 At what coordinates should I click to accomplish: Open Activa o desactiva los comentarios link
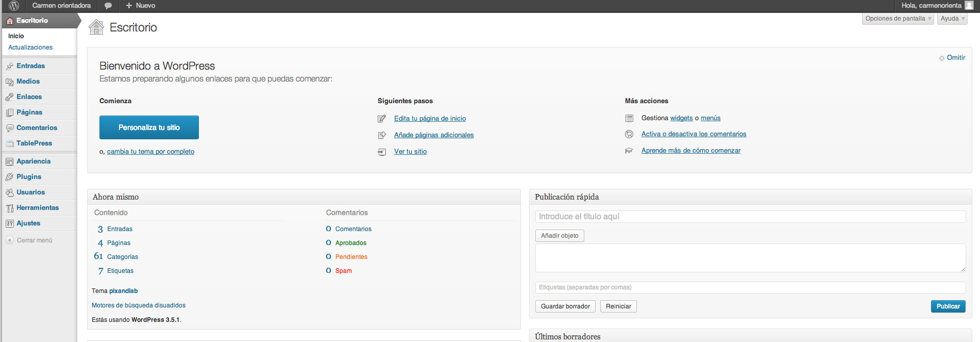coord(694,134)
